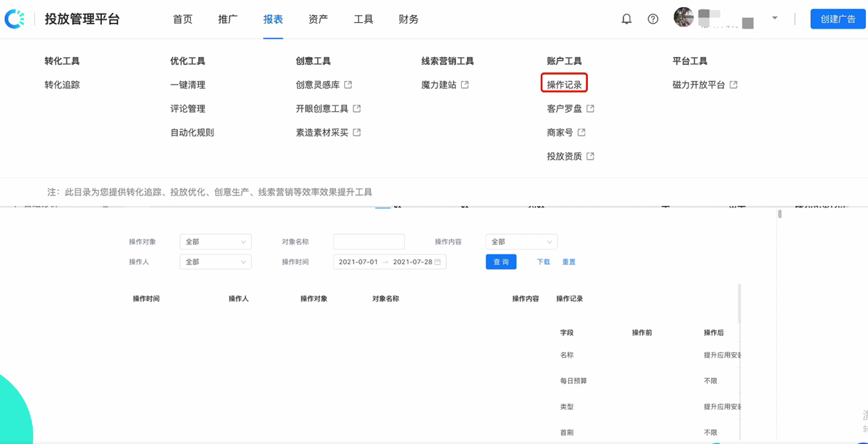Click inside the 对象名称 input field
Viewport: 868px width, 444px height.
368,242
